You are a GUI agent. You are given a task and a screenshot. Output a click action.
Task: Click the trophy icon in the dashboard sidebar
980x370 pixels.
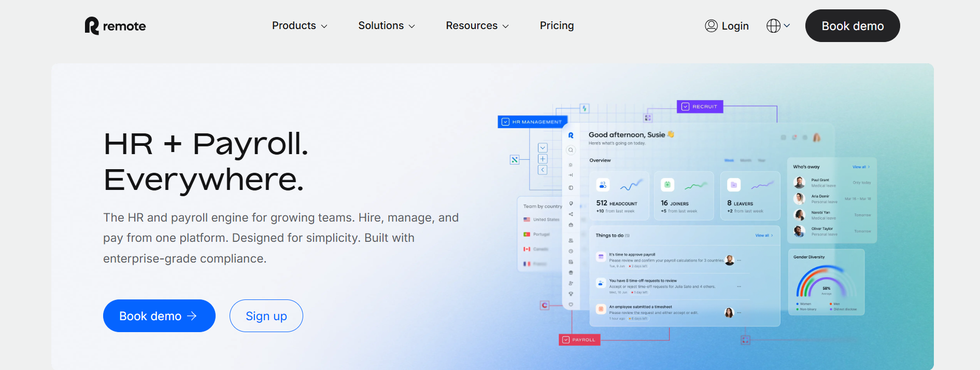(x=571, y=294)
